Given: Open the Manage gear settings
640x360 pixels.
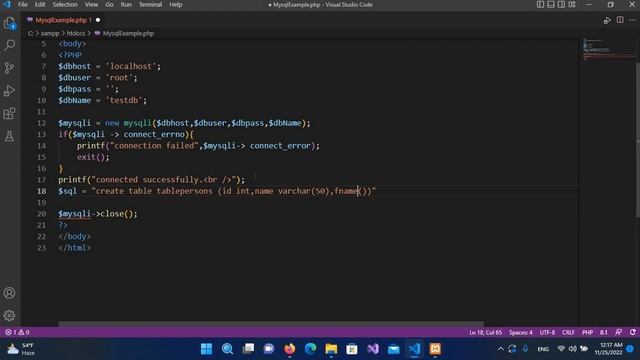Looking at the screenshot, I should [x=9, y=315].
